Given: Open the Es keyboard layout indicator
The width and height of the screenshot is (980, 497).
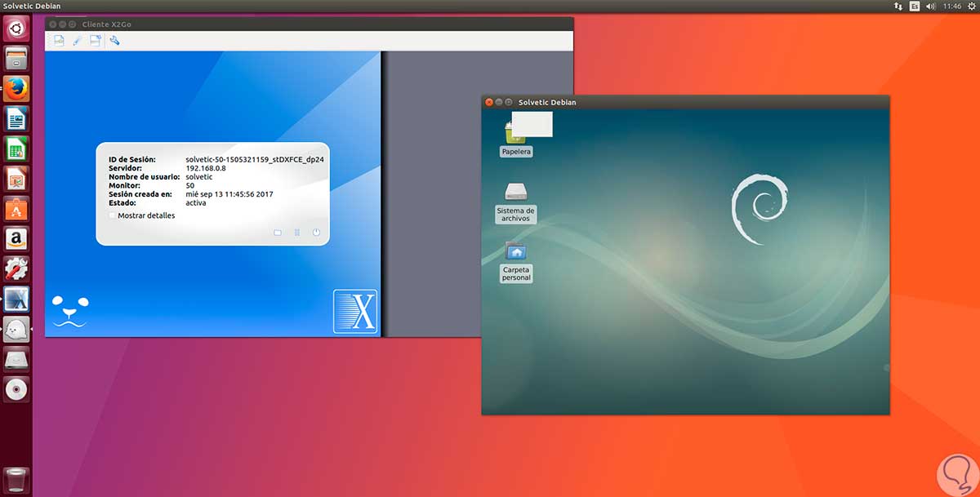Looking at the screenshot, I should point(915,6).
